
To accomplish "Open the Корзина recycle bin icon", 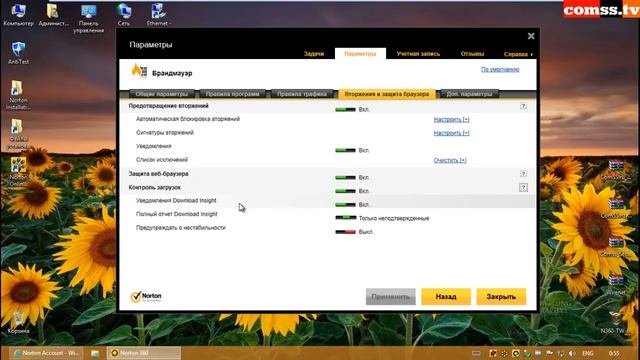I will 18,322.
